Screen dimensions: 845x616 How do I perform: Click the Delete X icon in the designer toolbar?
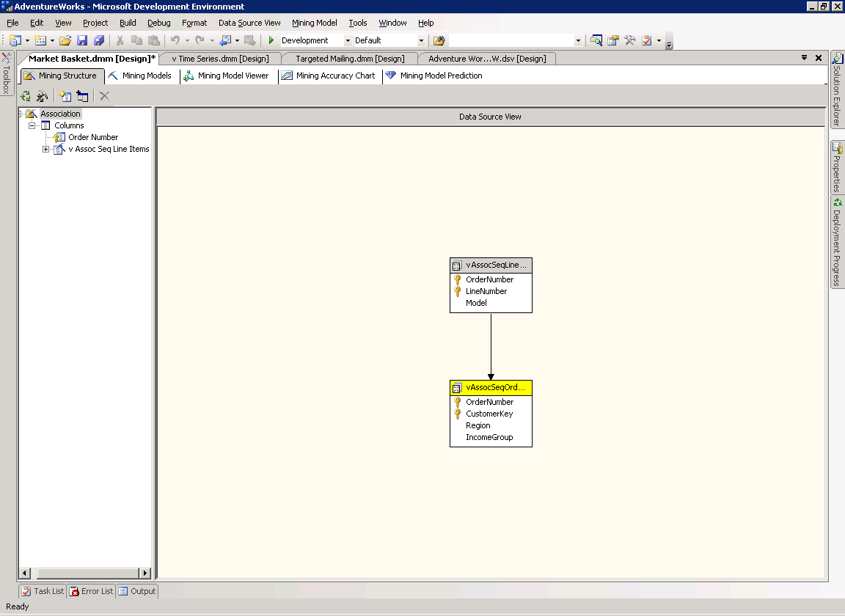pyautogui.click(x=105, y=97)
